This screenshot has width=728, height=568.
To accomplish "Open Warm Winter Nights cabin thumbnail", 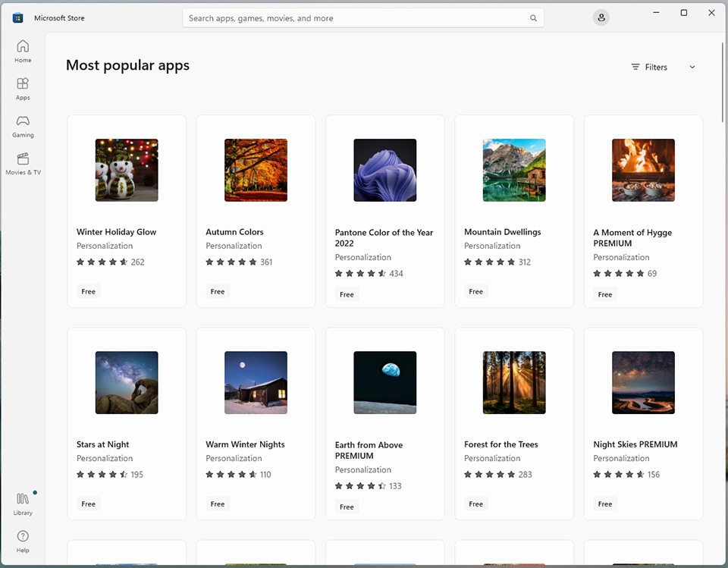I will (x=256, y=382).
